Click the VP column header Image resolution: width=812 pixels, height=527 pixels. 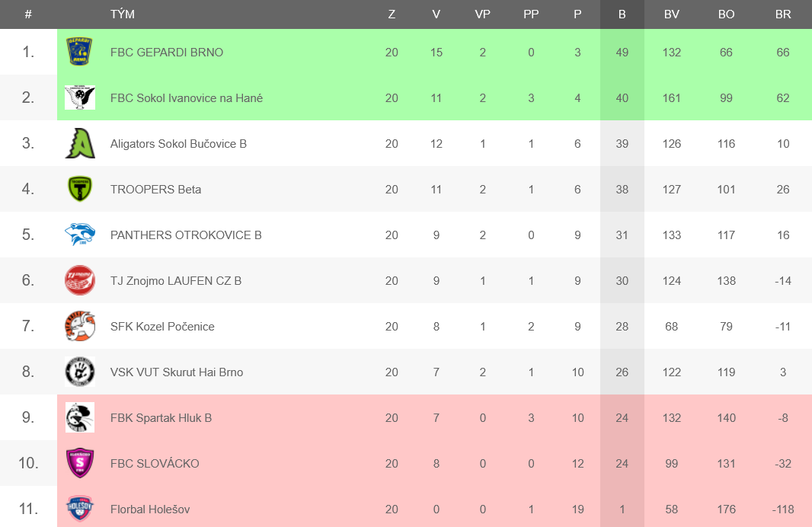[x=483, y=14]
